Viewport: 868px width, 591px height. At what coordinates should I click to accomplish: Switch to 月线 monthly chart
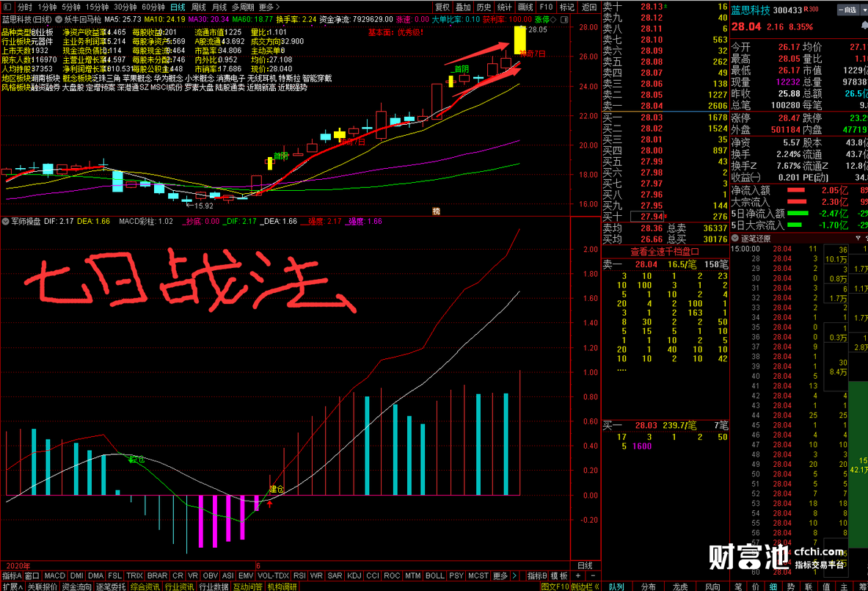pos(219,7)
